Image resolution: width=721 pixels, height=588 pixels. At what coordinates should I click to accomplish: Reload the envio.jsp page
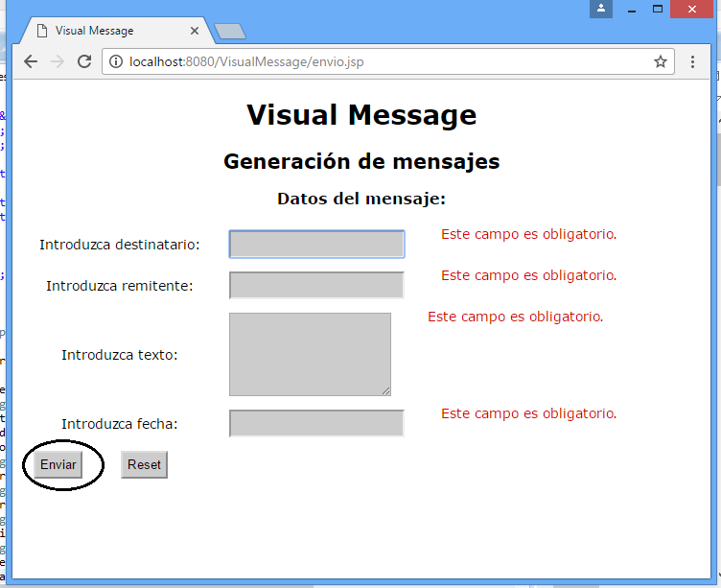[84, 61]
